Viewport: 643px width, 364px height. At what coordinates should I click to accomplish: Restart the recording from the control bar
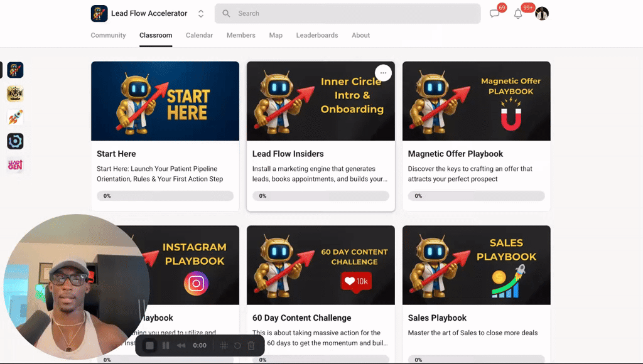click(237, 345)
